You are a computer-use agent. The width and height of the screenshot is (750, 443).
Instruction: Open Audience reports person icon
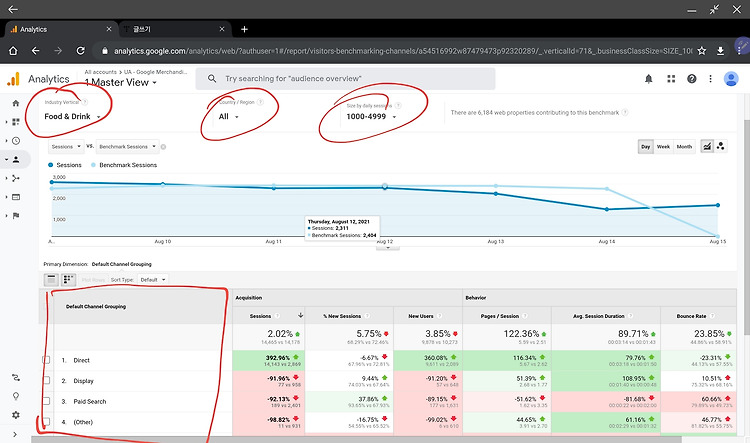coord(16,159)
